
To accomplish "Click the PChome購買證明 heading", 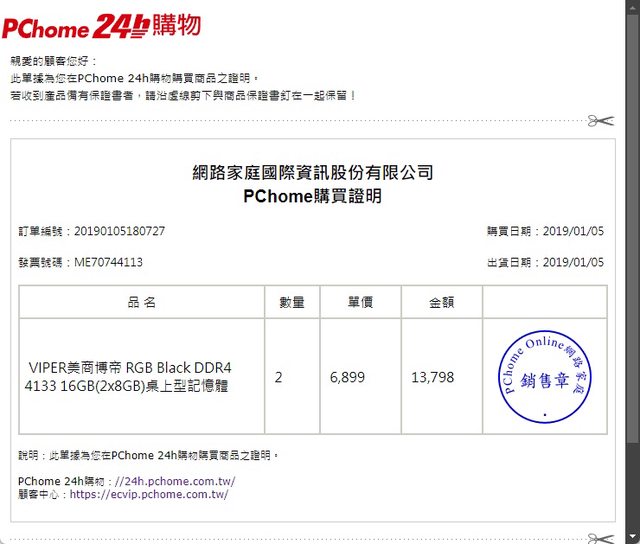I will point(312,196).
